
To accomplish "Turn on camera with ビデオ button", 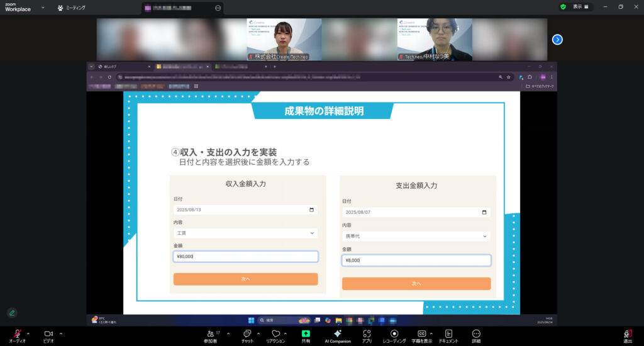I will click(48, 334).
